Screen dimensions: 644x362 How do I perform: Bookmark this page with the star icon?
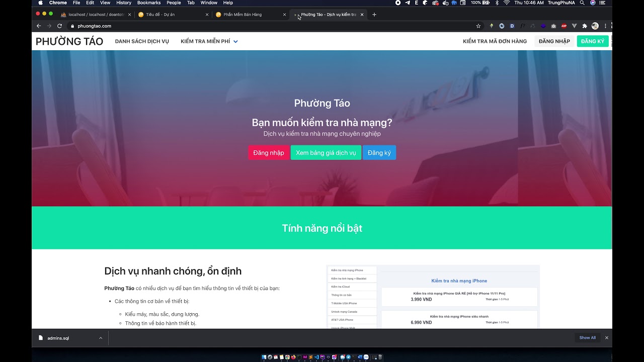(478, 26)
